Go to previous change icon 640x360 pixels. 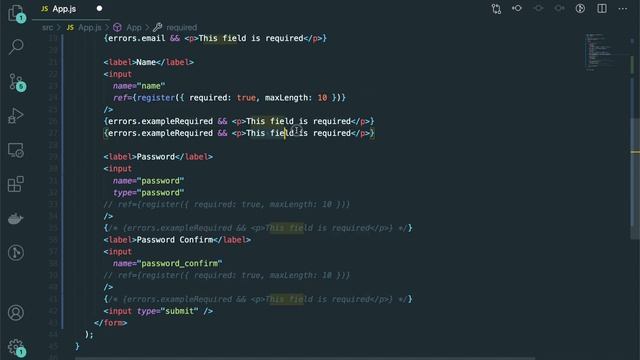[x=517, y=9]
